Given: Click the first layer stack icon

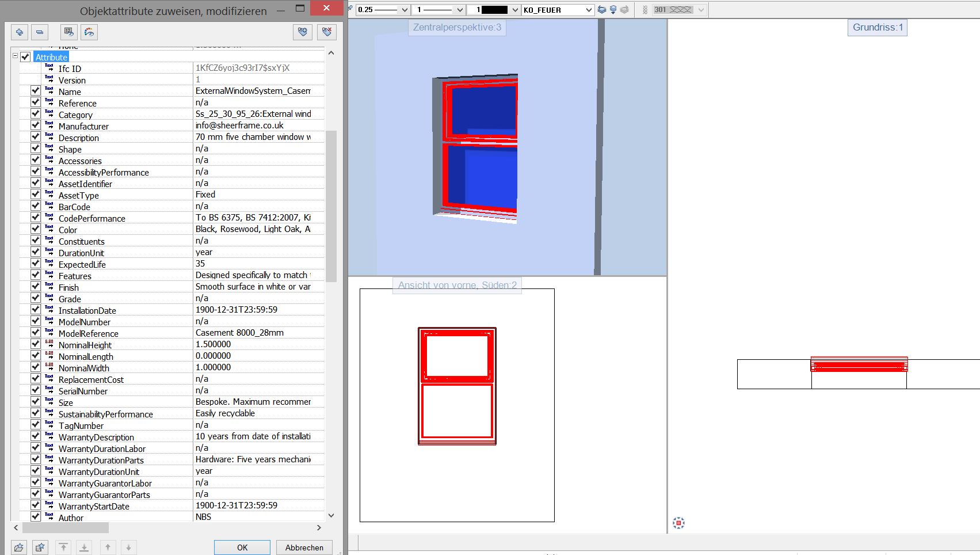Looking at the screenshot, I should 602,10.
